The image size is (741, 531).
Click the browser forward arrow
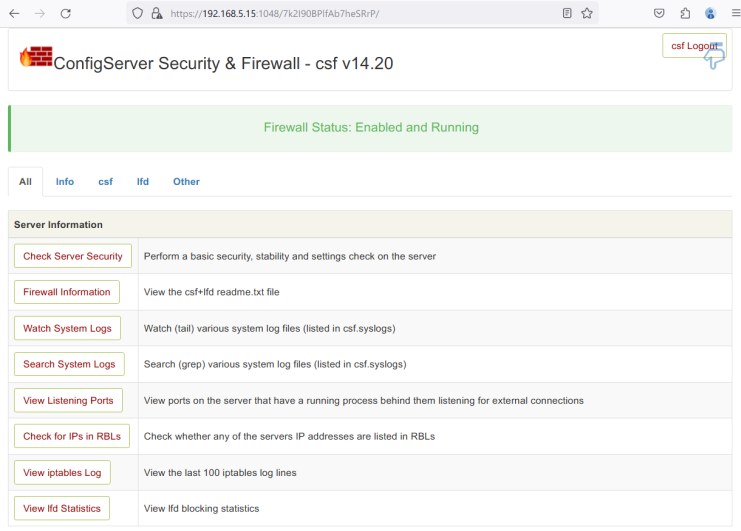(40, 13)
